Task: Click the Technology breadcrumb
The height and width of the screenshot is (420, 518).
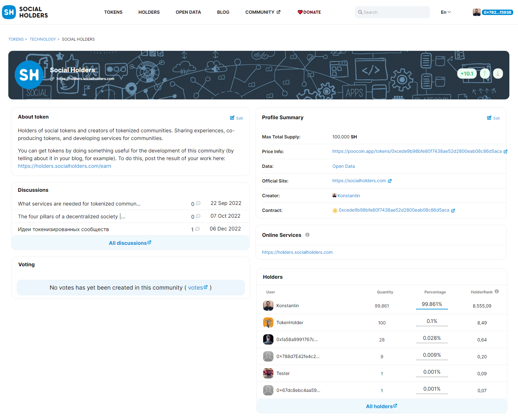Action: pyautogui.click(x=43, y=39)
